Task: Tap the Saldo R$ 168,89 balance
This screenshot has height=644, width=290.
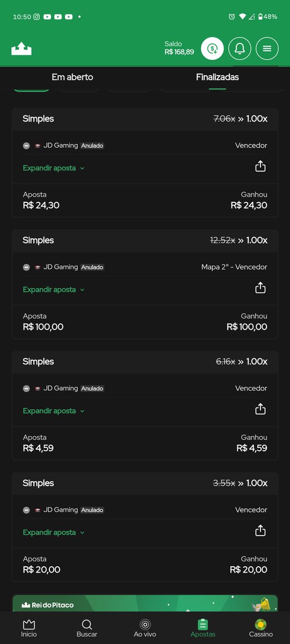Action: tap(179, 48)
